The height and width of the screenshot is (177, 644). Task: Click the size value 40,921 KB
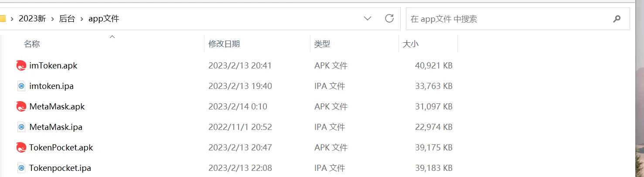(x=434, y=66)
